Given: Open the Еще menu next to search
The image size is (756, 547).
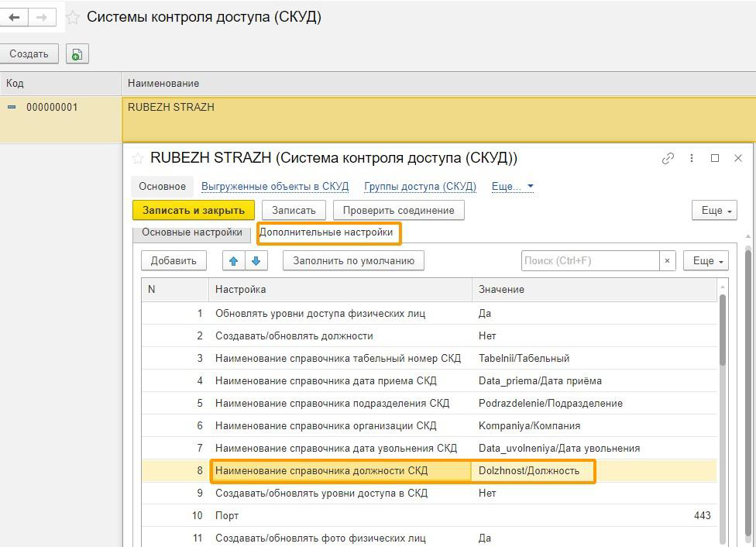Looking at the screenshot, I should click(x=705, y=261).
